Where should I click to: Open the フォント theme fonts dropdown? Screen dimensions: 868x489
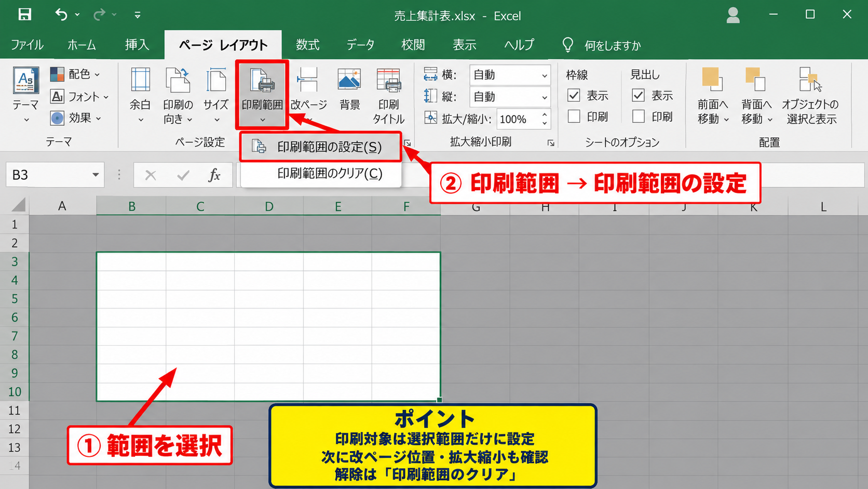pos(79,96)
